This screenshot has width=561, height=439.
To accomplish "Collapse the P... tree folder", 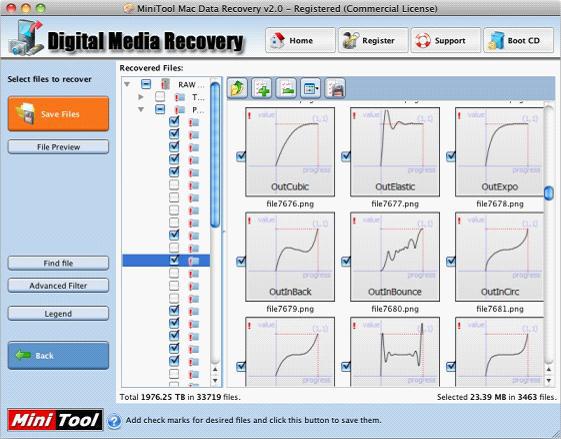I will coord(141,109).
